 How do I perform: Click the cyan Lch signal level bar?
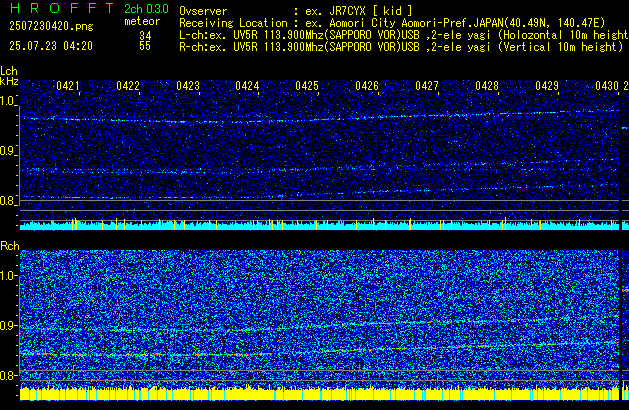(x=319, y=225)
